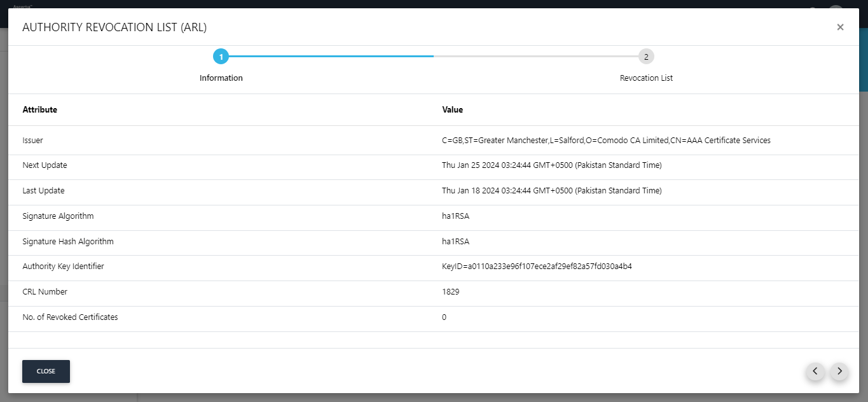
Task: Click the dialog title Authority Revocation List (ARL)
Action: click(114, 27)
